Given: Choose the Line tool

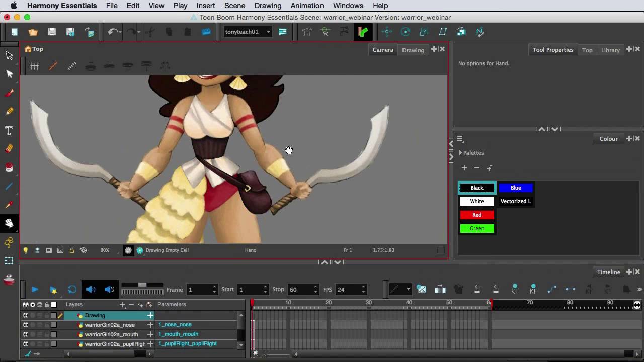Looking at the screenshot, I should pyautogui.click(x=9, y=187).
